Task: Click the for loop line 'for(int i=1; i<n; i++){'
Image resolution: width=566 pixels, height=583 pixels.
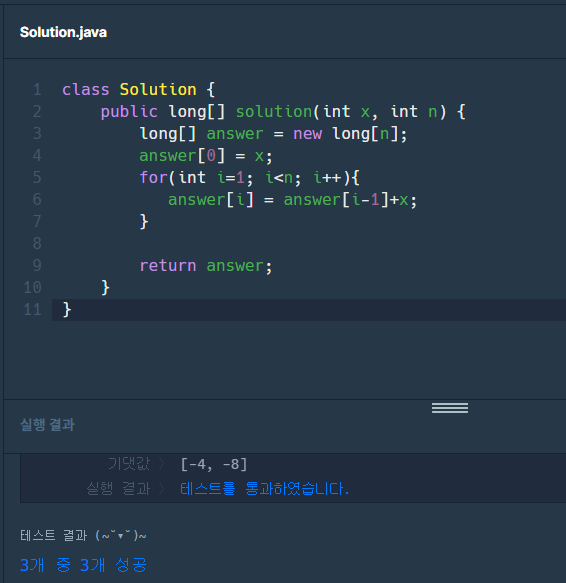Action: (249, 178)
